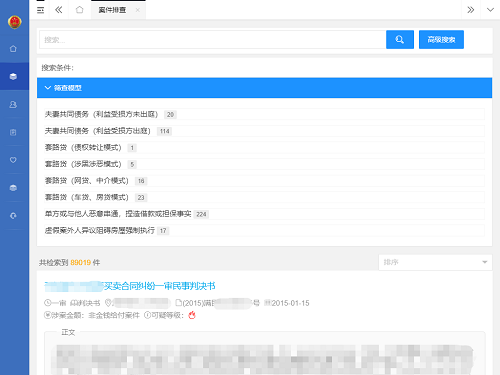This screenshot has width=500, height=375.
Task: Collapse the 筛查模型 blue section header
Action: (x=264, y=88)
